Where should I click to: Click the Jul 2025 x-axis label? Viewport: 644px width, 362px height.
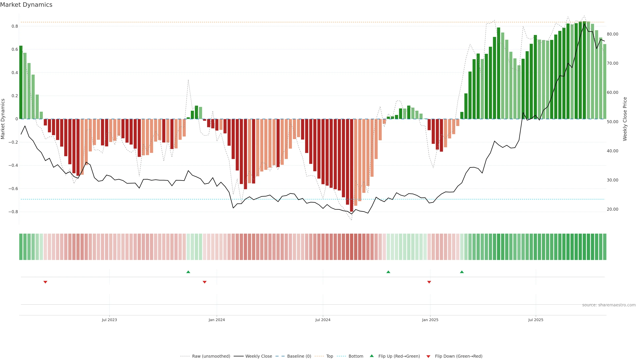(x=536, y=320)
